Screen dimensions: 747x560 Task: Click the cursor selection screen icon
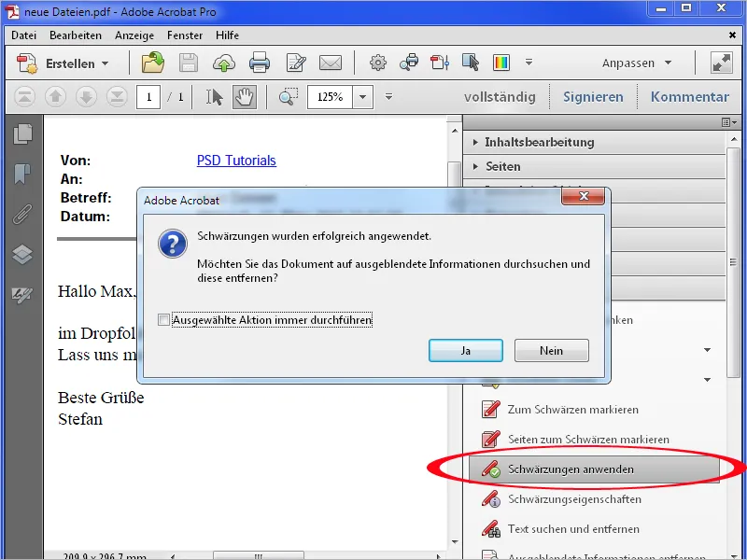471,63
